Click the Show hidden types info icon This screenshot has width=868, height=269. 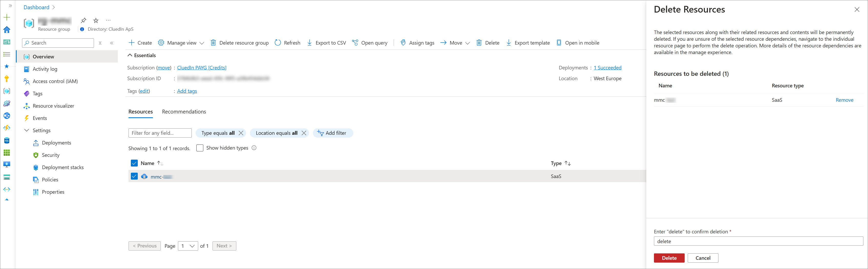[x=254, y=148]
